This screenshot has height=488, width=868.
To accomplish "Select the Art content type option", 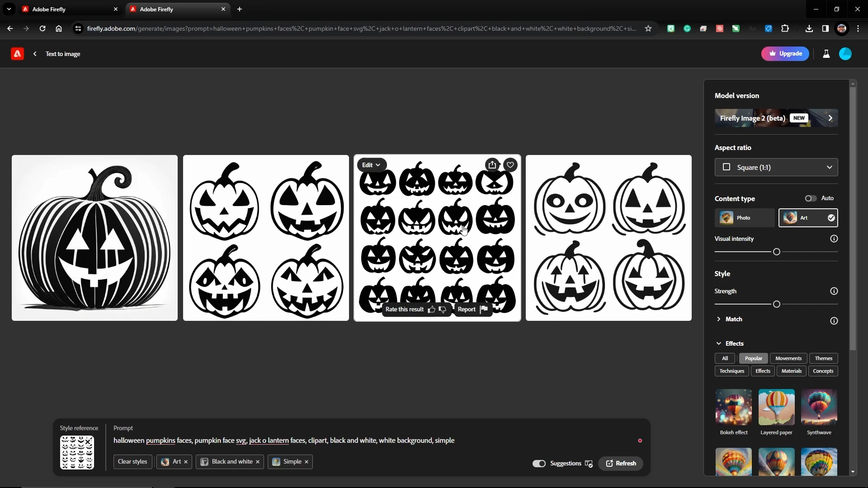I will [x=809, y=217].
